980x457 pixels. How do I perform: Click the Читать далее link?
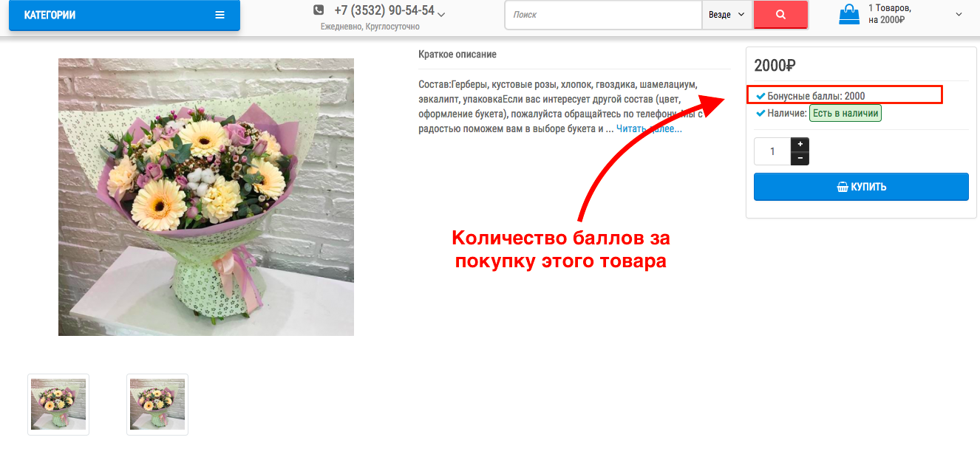[x=649, y=128]
